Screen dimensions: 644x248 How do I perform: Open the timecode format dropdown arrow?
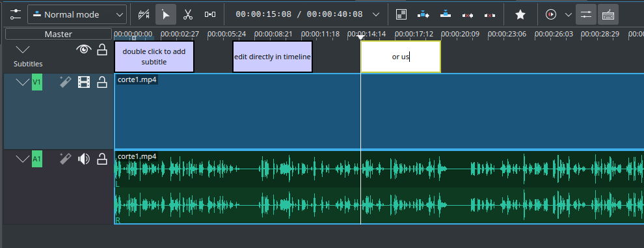376,15
